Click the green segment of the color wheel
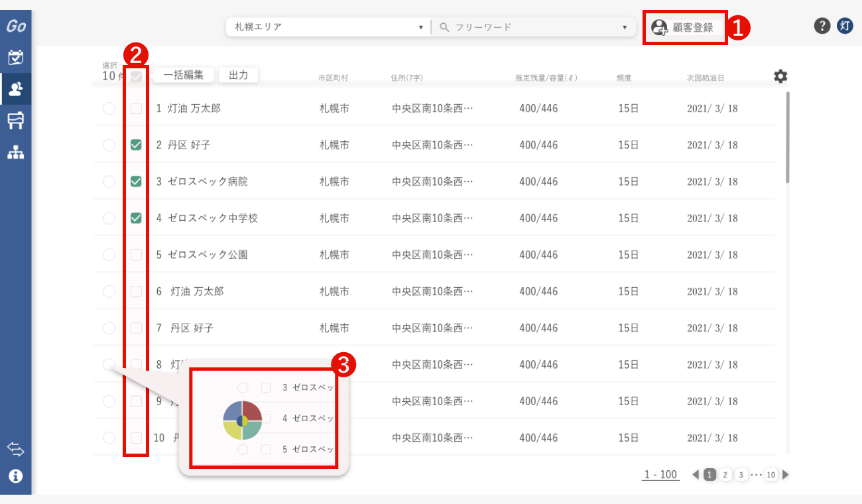Screen dimensions: 862x504 pyautogui.click(x=253, y=430)
